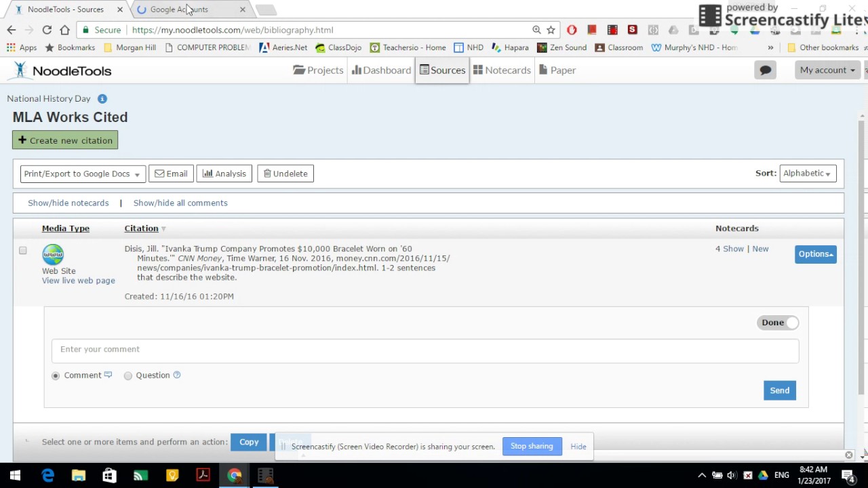
Task: Bookmark this page with the star icon
Action: [x=551, y=30]
